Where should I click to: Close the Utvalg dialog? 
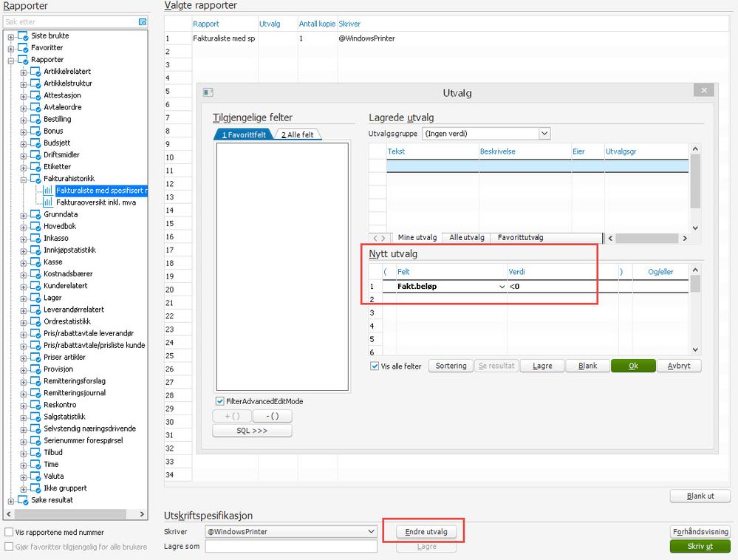[703, 90]
